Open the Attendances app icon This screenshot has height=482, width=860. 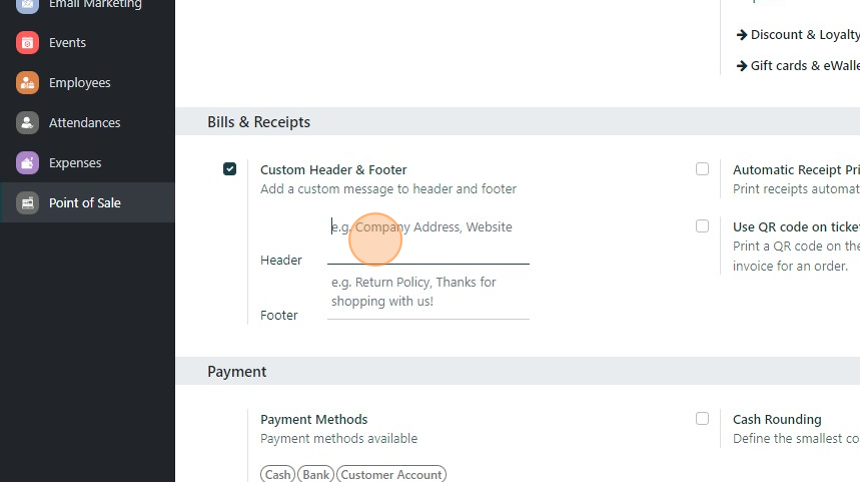(27, 123)
